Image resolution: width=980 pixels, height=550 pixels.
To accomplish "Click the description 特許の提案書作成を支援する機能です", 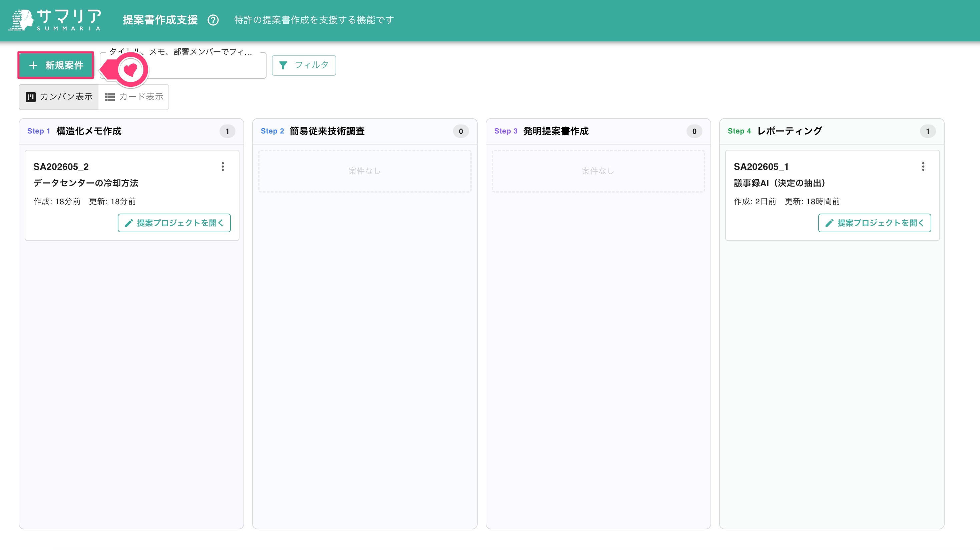I will (x=314, y=20).
